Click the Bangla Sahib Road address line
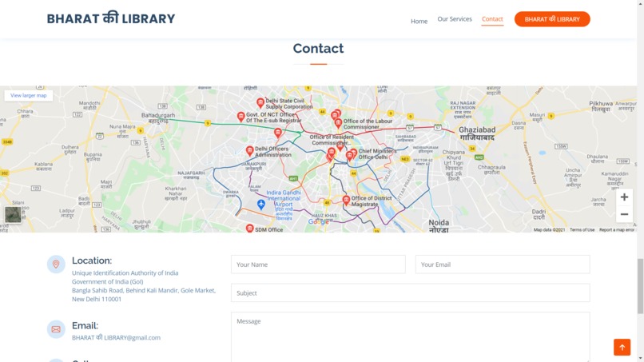This screenshot has width=644, height=362. [x=144, y=290]
